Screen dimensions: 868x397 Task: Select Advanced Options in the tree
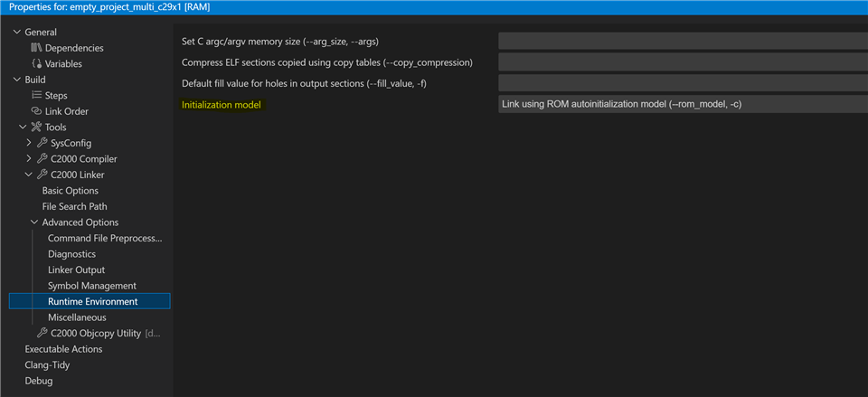pyautogui.click(x=80, y=222)
